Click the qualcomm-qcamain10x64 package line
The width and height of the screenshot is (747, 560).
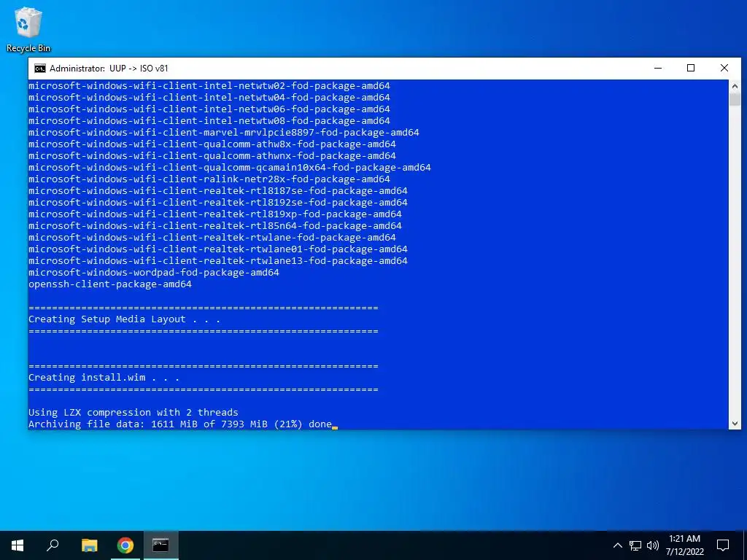point(230,168)
